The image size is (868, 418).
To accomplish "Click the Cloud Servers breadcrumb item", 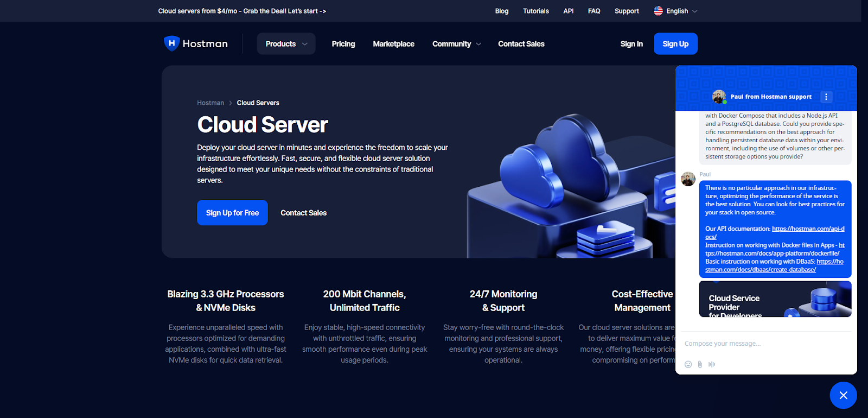I will 258,103.
